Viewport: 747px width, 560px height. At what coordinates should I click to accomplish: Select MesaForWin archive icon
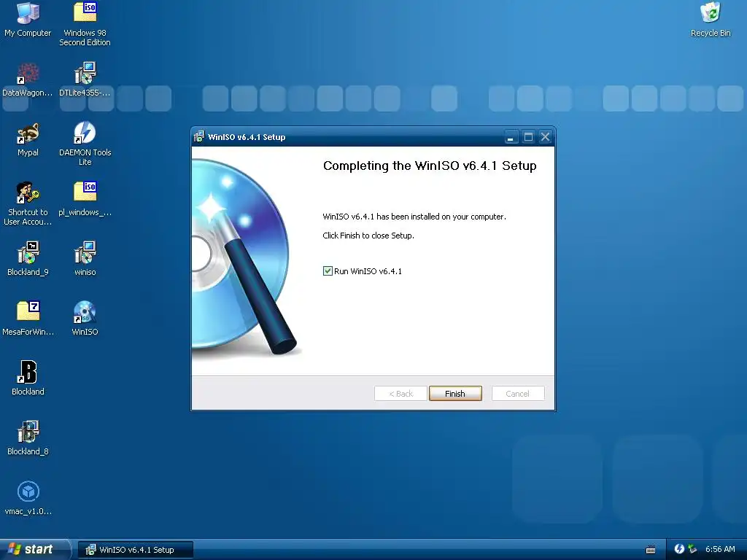pyautogui.click(x=28, y=318)
